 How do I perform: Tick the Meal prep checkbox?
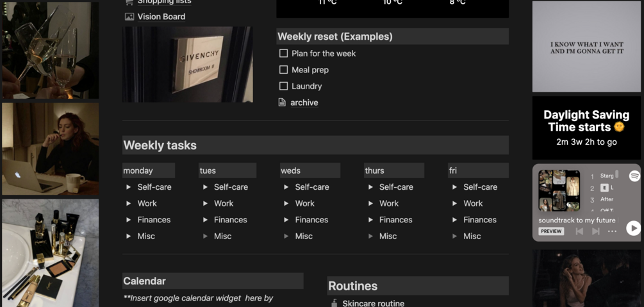pos(283,70)
